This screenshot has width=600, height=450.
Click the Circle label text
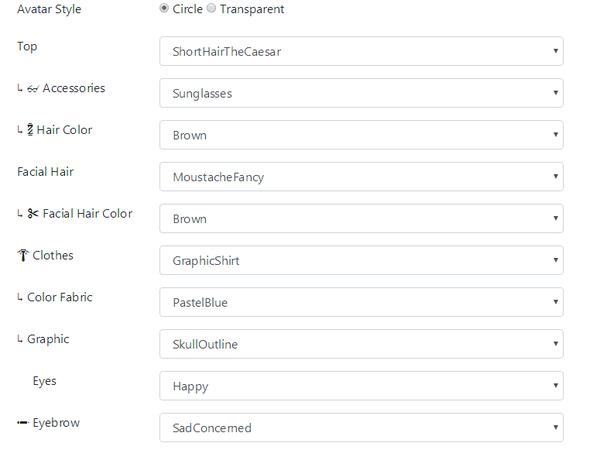[x=187, y=9]
